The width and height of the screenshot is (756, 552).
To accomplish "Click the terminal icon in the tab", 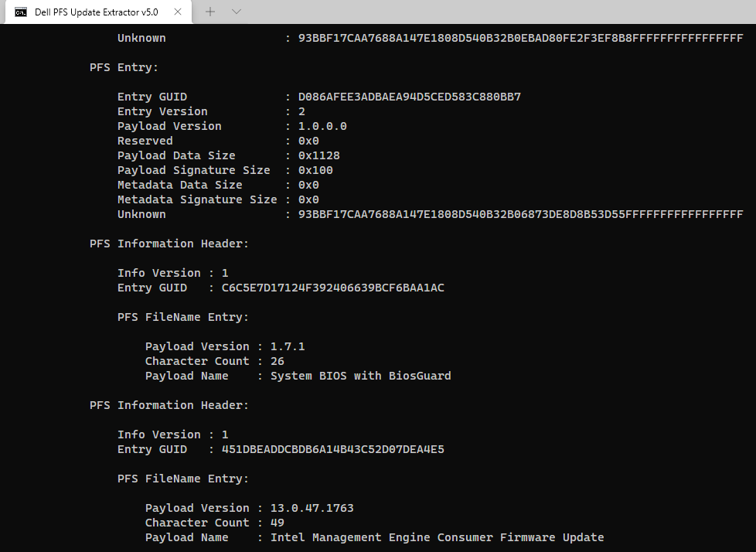I will (x=21, y=12).
